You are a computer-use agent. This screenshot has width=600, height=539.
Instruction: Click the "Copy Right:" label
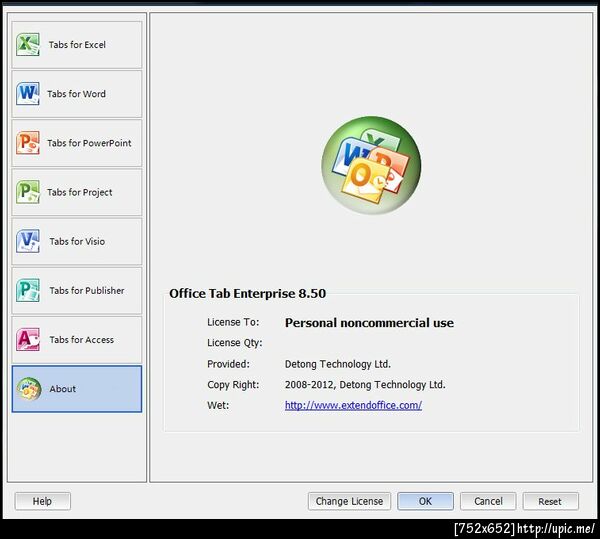click(233, 385)
